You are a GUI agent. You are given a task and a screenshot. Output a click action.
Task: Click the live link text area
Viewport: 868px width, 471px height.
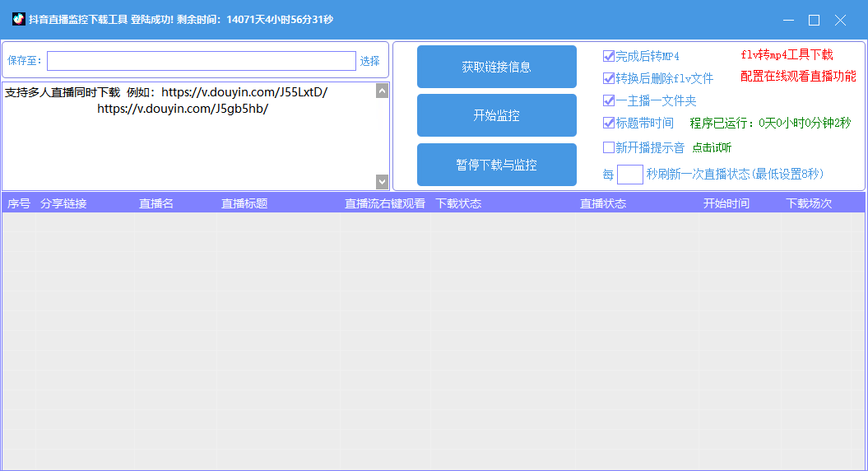188,137
